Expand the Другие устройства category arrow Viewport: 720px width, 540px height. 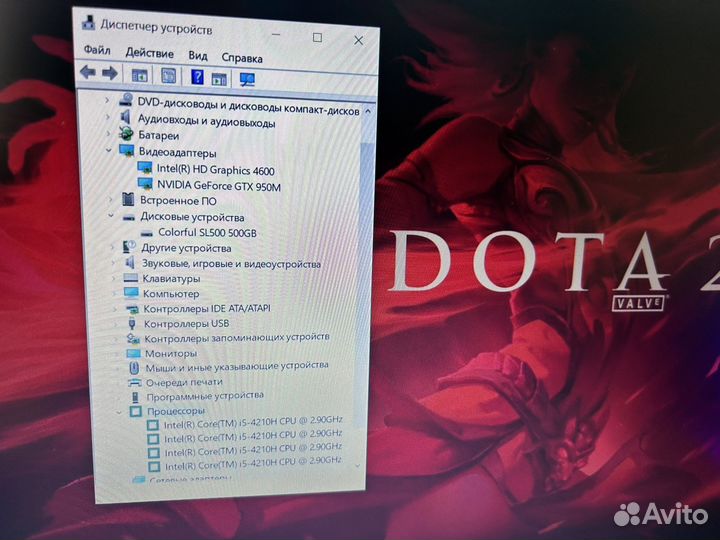tap(112, 248)
